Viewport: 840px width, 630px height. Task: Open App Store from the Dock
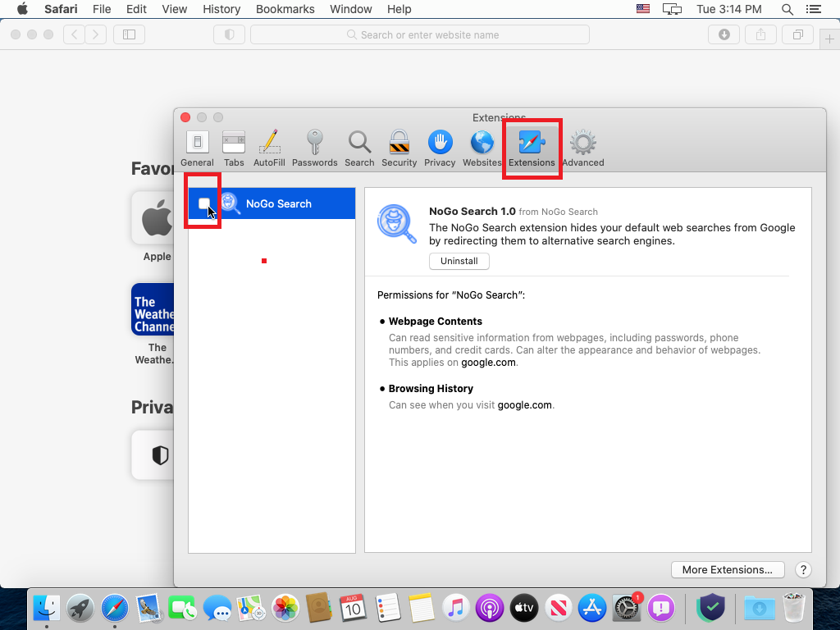tap(592, 609)
